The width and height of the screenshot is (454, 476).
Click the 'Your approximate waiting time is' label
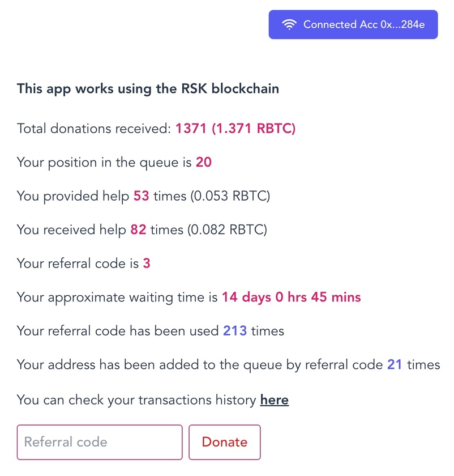pyautogui.click(x=117, y=297)
